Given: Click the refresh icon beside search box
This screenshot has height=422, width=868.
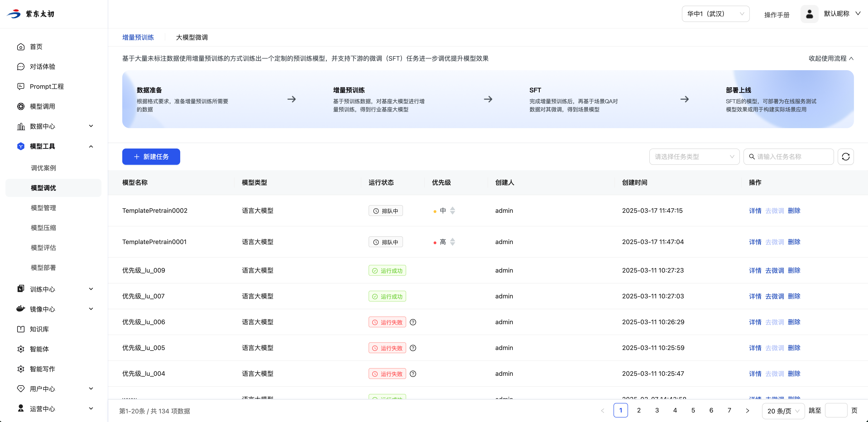Looking at the screenshot, I should (845, 157).
